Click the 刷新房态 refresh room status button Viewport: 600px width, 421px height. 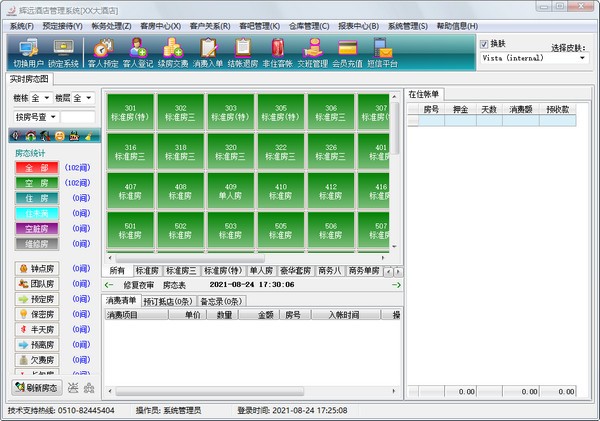[x=36, y=387]
